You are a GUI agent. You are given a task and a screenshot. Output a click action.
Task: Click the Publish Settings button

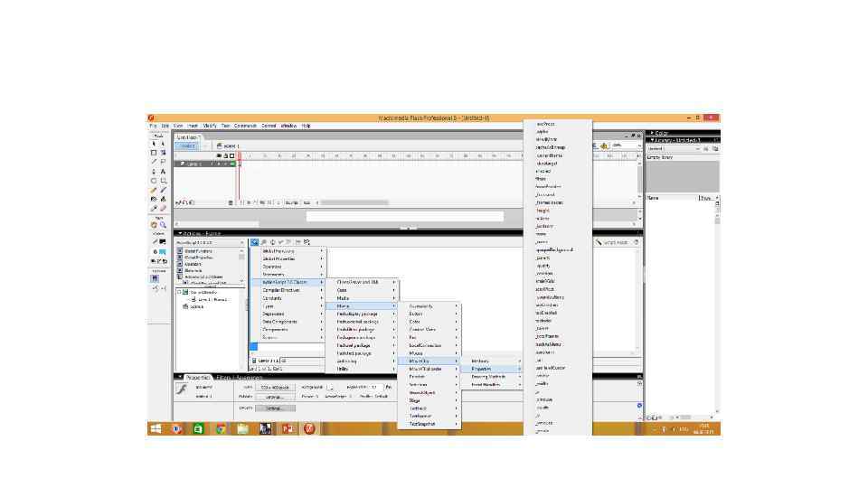pos(275,398)
